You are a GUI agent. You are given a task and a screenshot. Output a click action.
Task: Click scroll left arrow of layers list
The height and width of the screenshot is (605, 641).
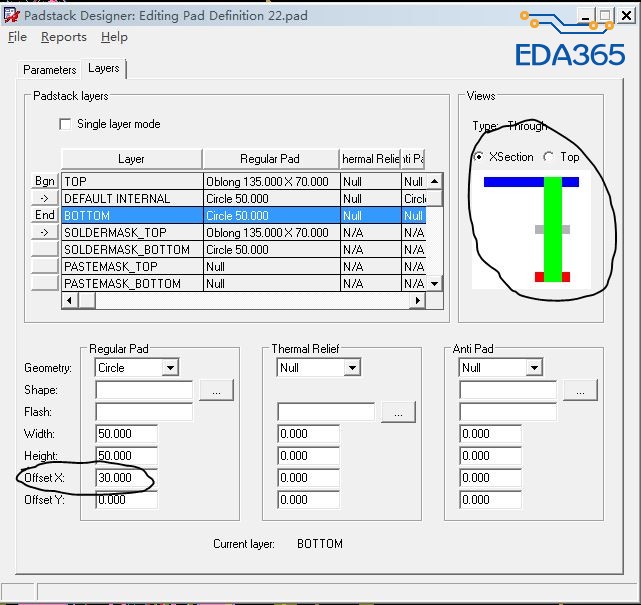tap(69, 300)
